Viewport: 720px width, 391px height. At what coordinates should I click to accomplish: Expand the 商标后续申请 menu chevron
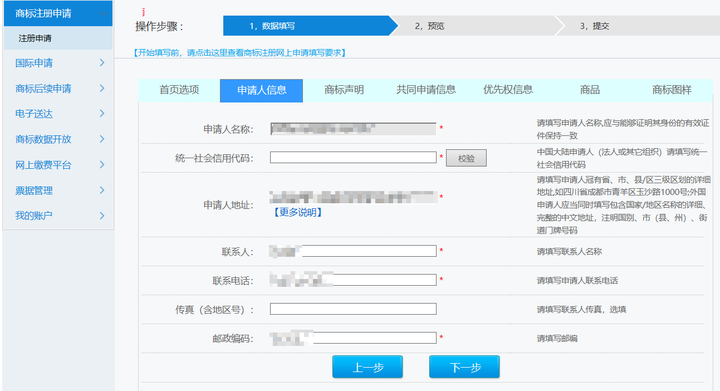click(x=102, y=88)
